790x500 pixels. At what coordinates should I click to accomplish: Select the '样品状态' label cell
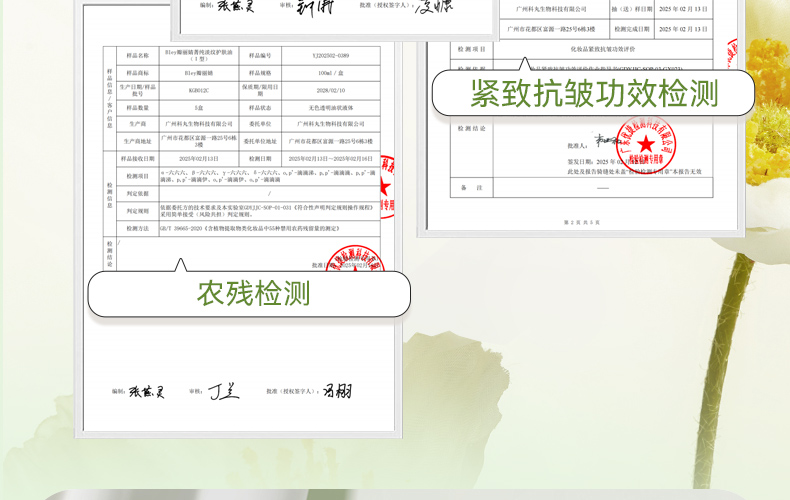[260, 108]
